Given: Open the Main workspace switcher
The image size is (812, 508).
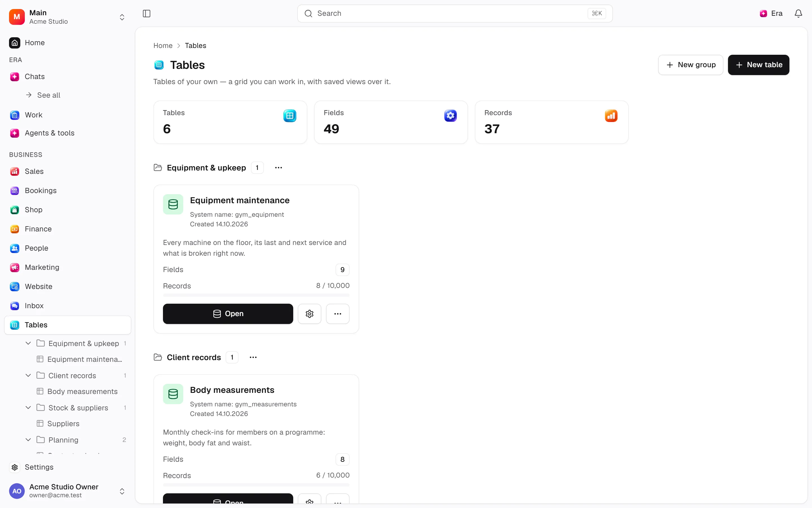Looking at the screenshot, I should tap(67, 17).
